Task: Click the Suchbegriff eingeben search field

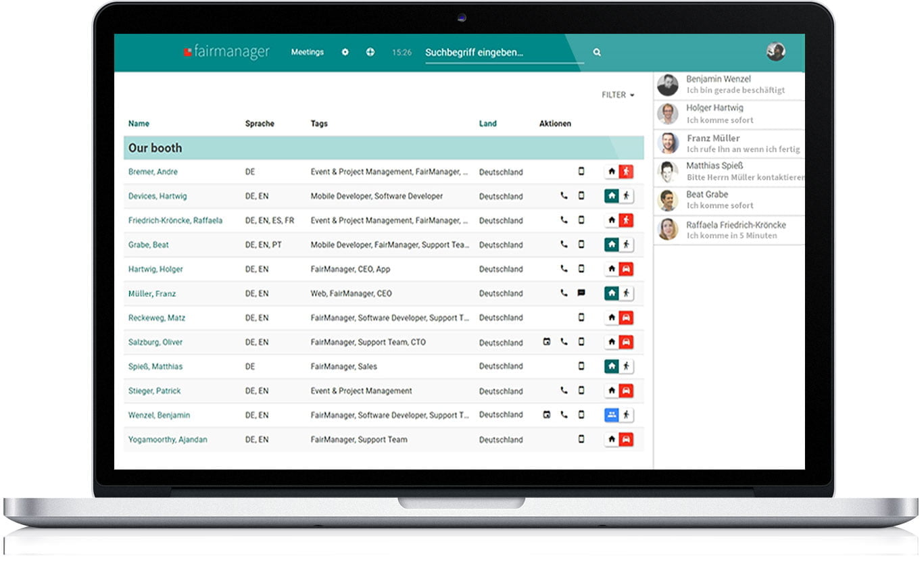Action: [x=504, y=53]
